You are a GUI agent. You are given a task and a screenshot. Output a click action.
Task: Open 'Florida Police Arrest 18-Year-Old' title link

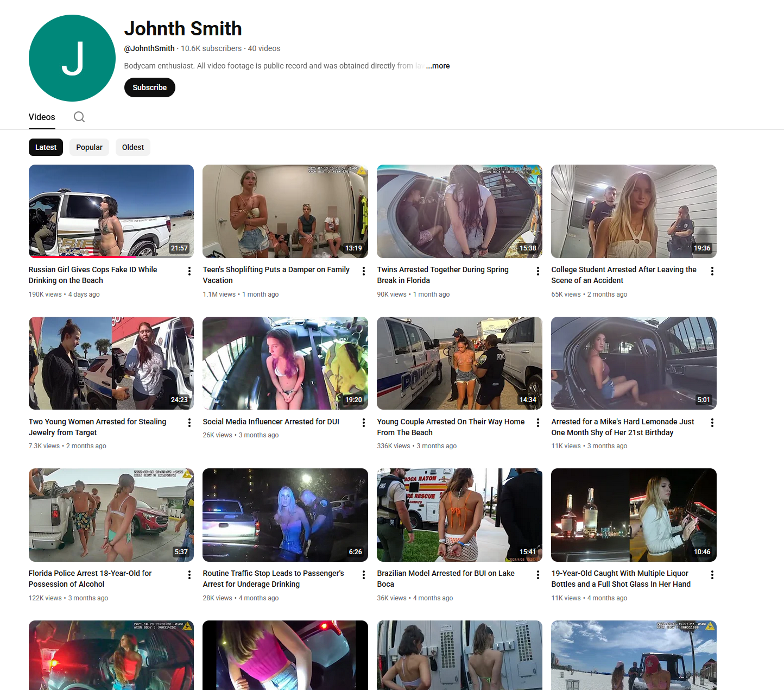click(x=90, y=579)
